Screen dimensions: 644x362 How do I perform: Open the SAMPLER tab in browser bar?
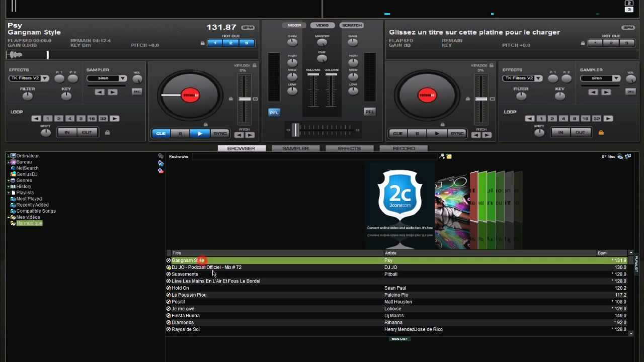[x=295, y=148]
